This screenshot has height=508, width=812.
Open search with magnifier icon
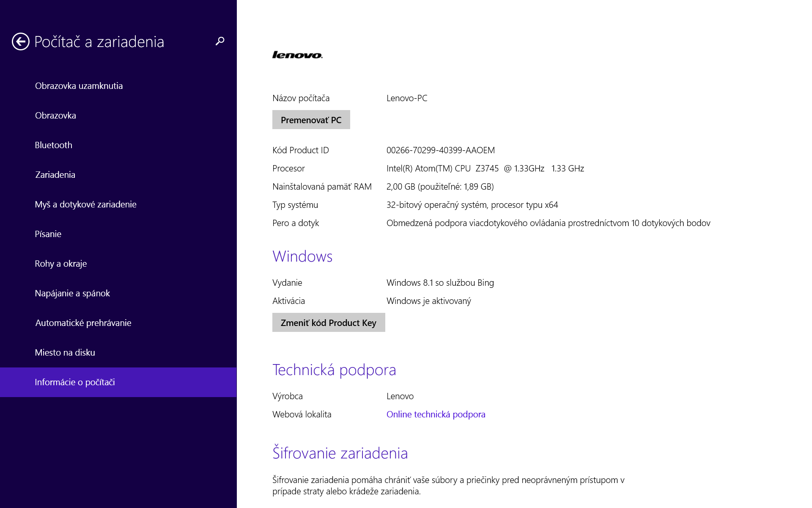click(x=220, y=41)
